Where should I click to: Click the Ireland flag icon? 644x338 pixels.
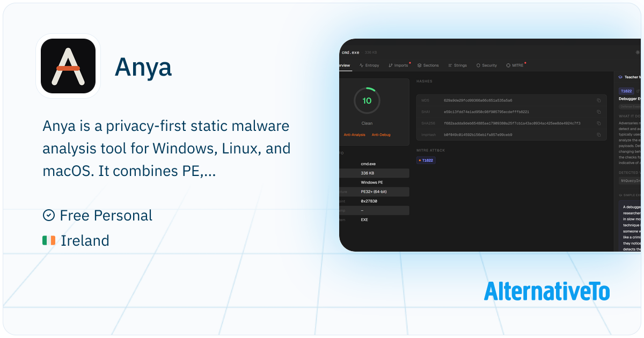[x=49, y=240]
